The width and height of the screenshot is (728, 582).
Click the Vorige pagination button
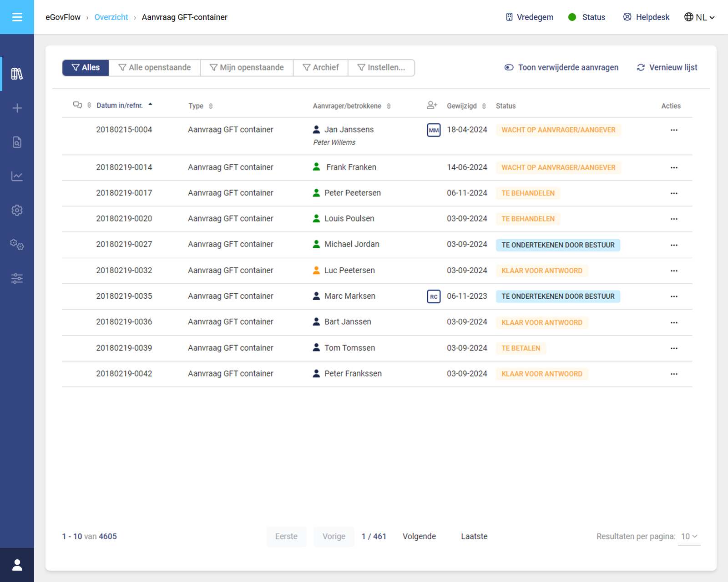[x=334, y=537]
